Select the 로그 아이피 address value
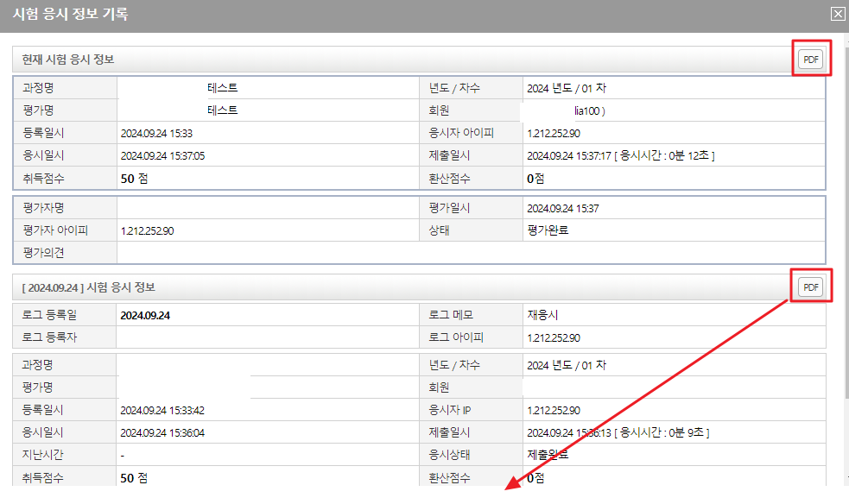849x504 pixels. pyautogui.click(x=554, y=337)
